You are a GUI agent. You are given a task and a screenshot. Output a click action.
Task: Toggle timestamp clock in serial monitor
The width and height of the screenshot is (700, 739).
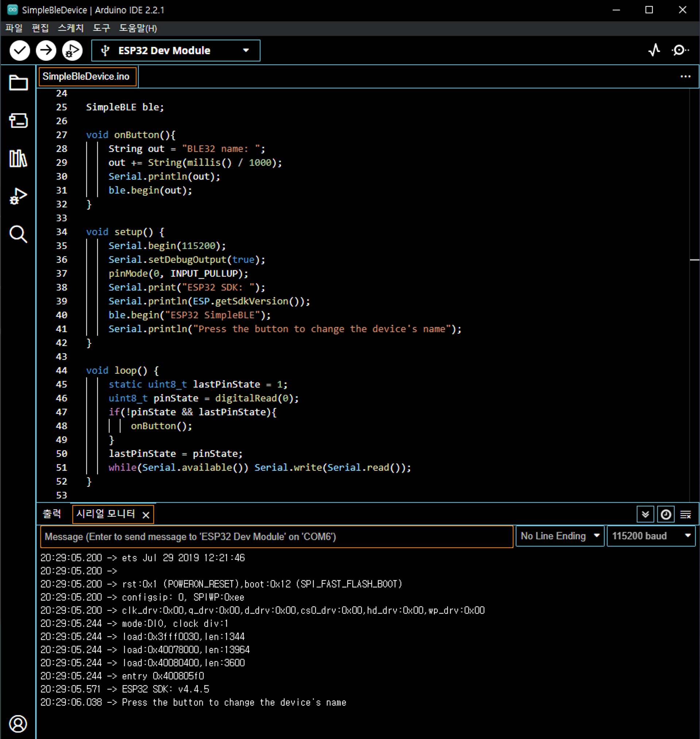pyautogui.click(x=666, y=515)
